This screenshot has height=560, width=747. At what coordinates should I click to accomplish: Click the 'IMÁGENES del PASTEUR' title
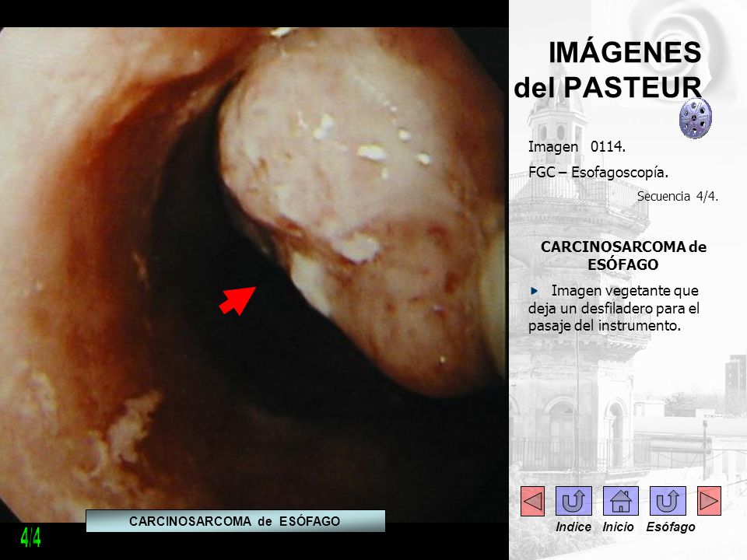[608, 69]
